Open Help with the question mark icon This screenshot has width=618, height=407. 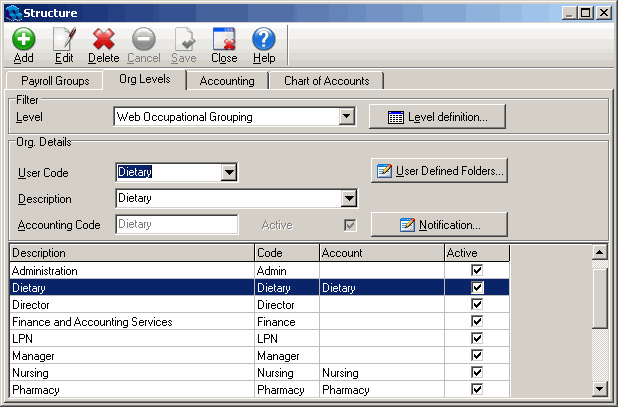click(x=263, y=40)
